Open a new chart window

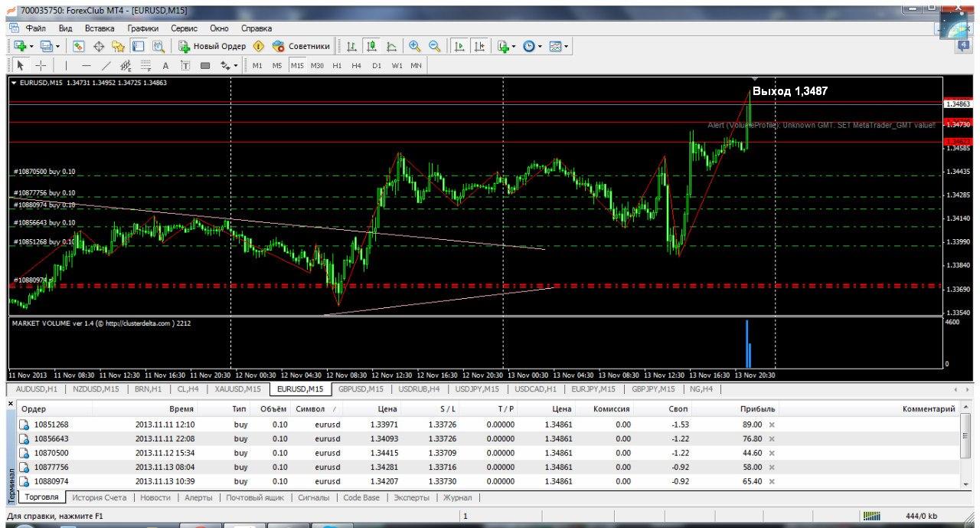coord(19,46)
